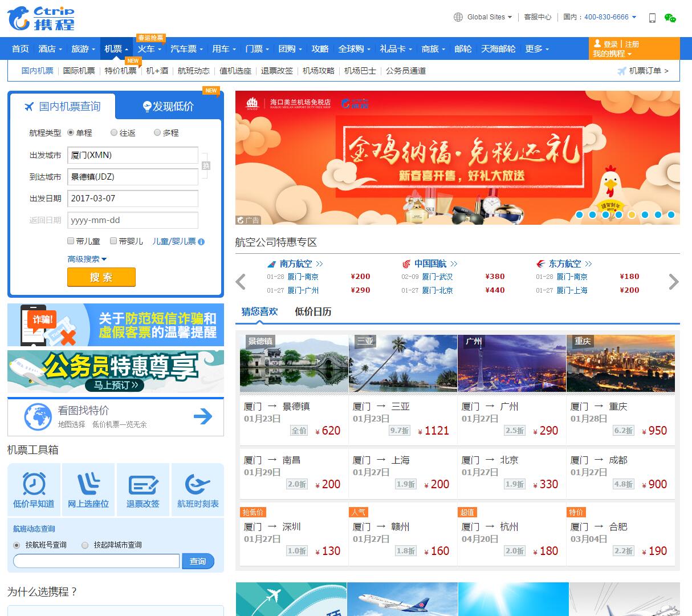Screen dimensions: 692x616
Task: Open the 景德镇 destination thumbnail
Action: click(294, 363)
